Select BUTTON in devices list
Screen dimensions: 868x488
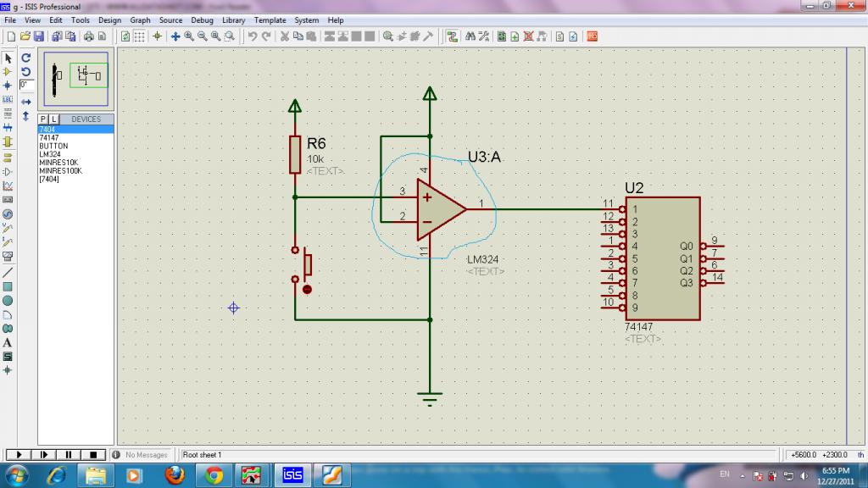click(x=53, y=146)
